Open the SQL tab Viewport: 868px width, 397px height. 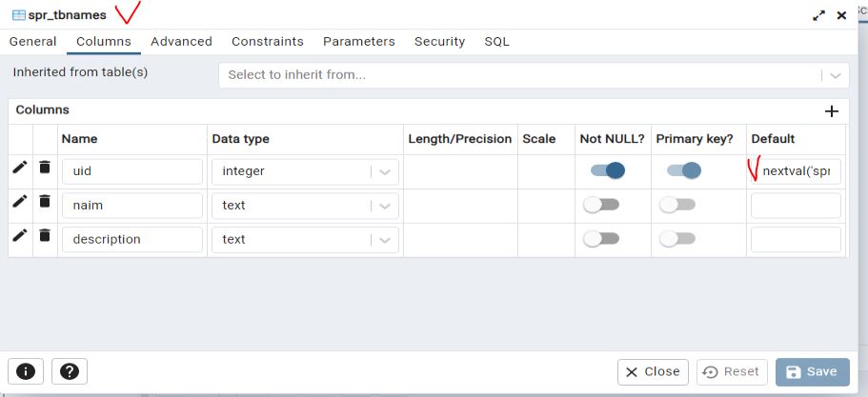[x=496, y=42]
